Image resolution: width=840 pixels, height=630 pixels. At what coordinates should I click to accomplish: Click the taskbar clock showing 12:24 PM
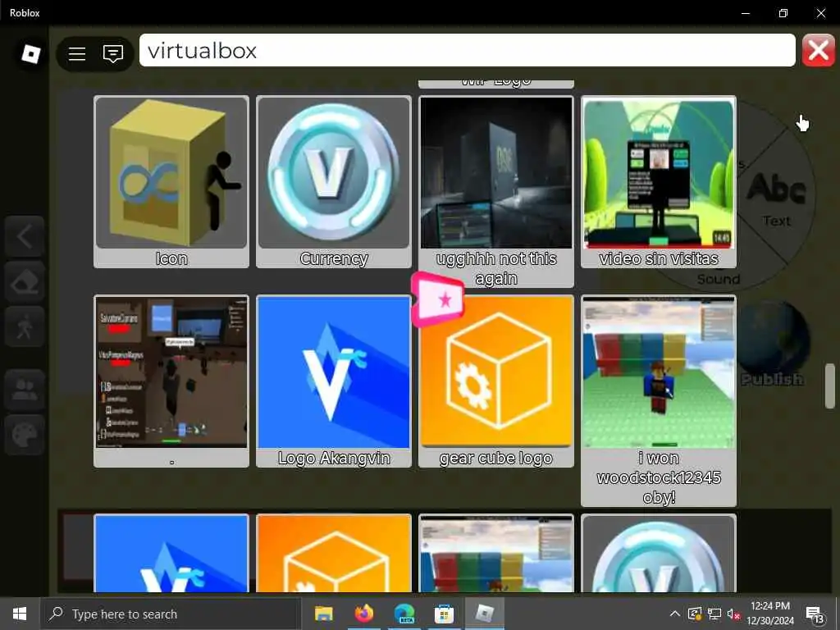pos(770,614)
